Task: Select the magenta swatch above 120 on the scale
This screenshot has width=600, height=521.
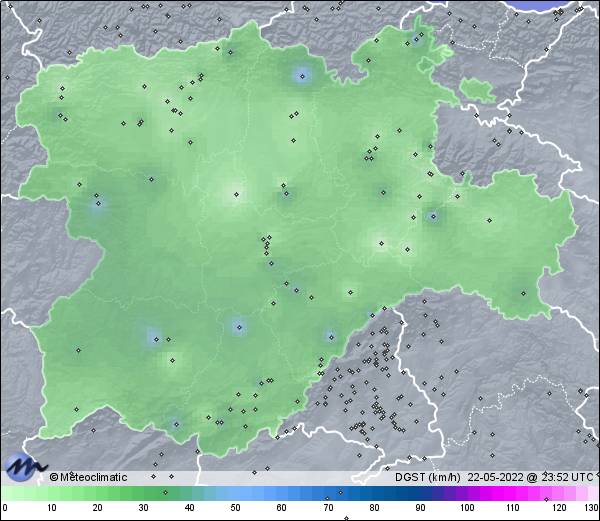Action: coord(557,494)
